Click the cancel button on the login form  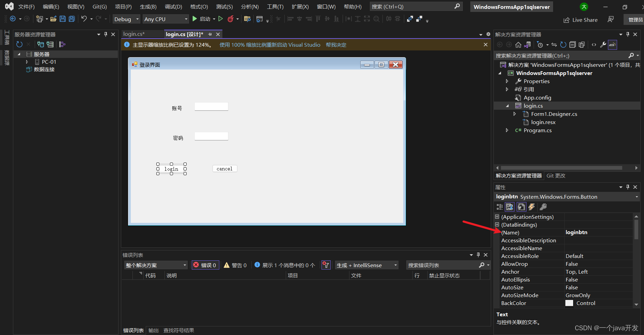point(224,168)
